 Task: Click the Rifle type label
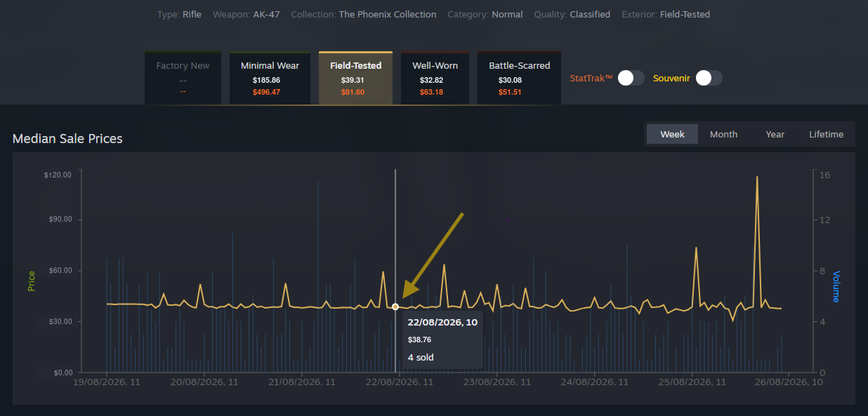pos(192,14)
